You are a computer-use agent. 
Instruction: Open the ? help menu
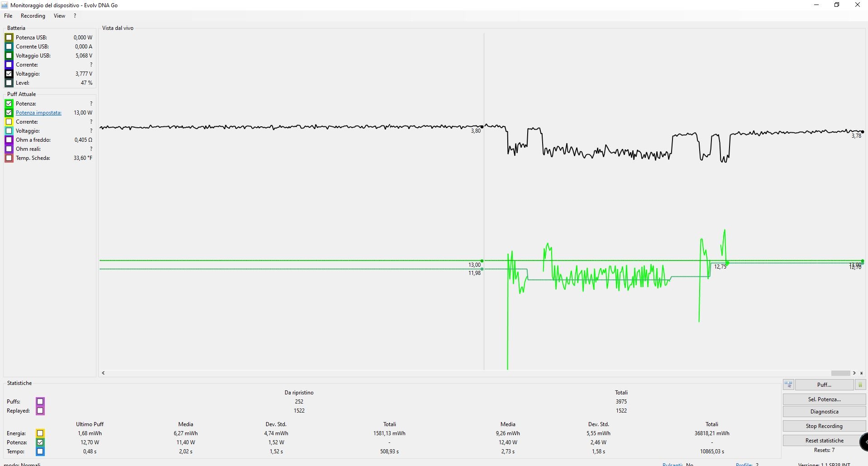click(75, 16)
